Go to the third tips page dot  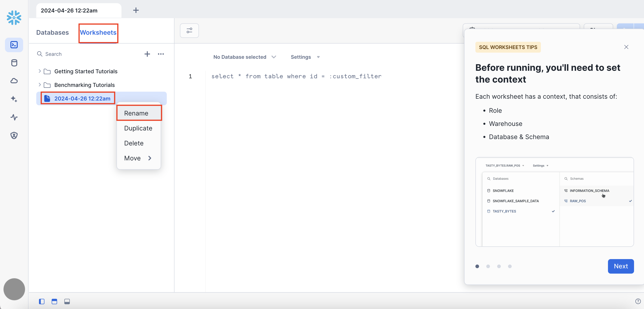tap(499, 266)
